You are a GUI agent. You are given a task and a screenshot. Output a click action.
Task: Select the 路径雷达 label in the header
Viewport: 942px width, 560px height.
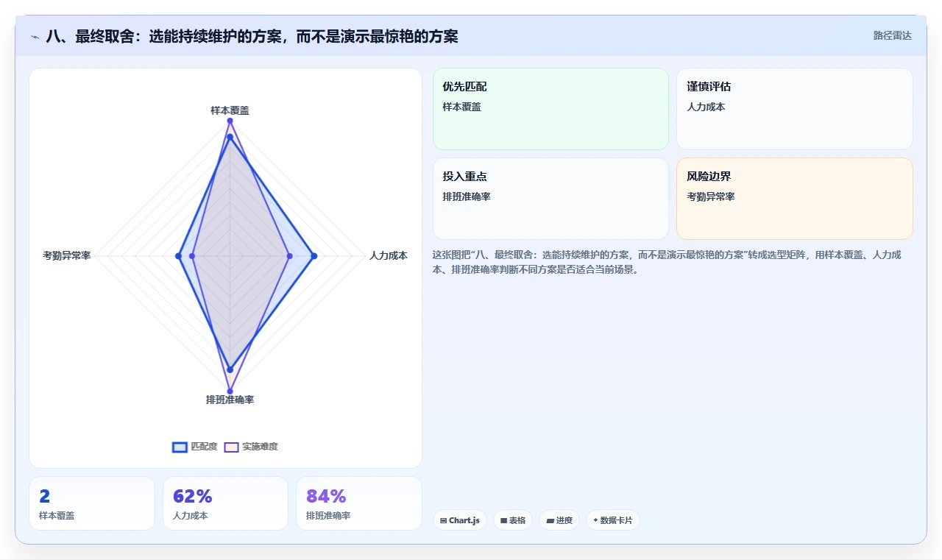pos(893,35)
